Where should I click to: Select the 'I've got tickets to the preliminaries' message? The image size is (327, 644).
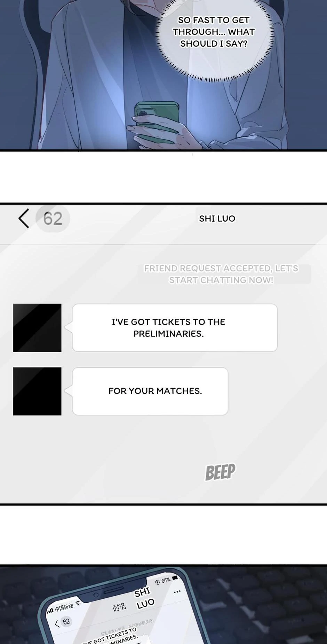pos(175,328)
